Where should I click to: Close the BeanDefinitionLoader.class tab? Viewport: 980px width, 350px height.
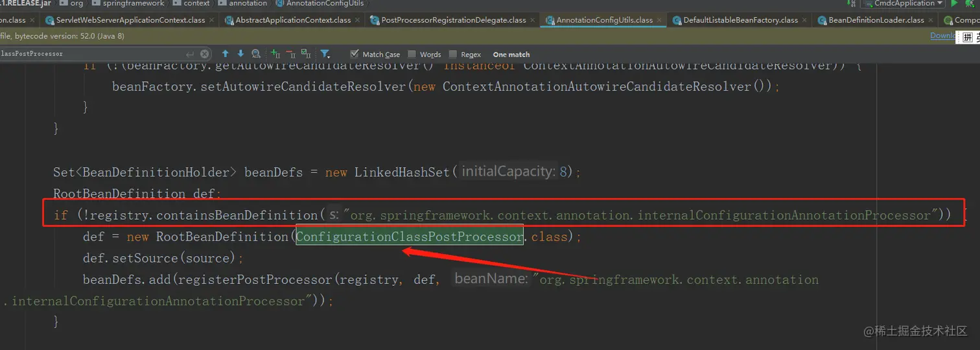click(x=931, y=21)
